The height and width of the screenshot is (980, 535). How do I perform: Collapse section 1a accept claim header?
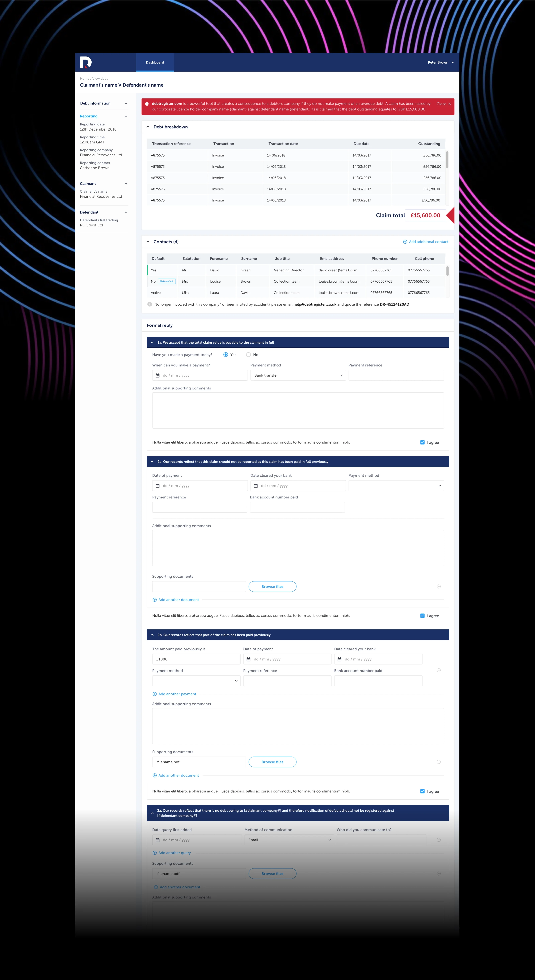point(298,342)
